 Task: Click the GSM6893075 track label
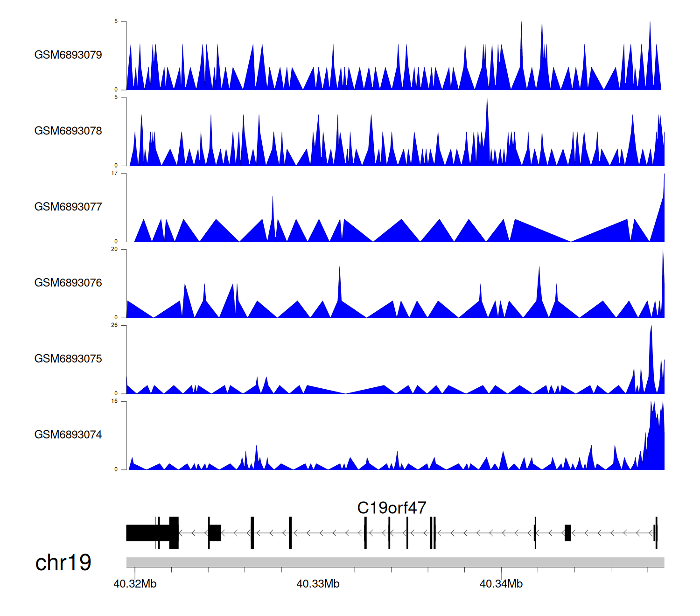68,359
